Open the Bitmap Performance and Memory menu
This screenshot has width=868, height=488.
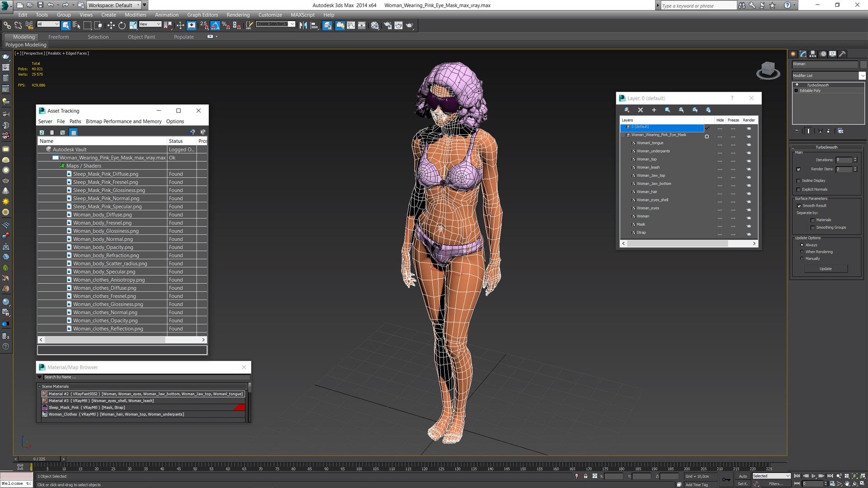click(x=123, y=122)
